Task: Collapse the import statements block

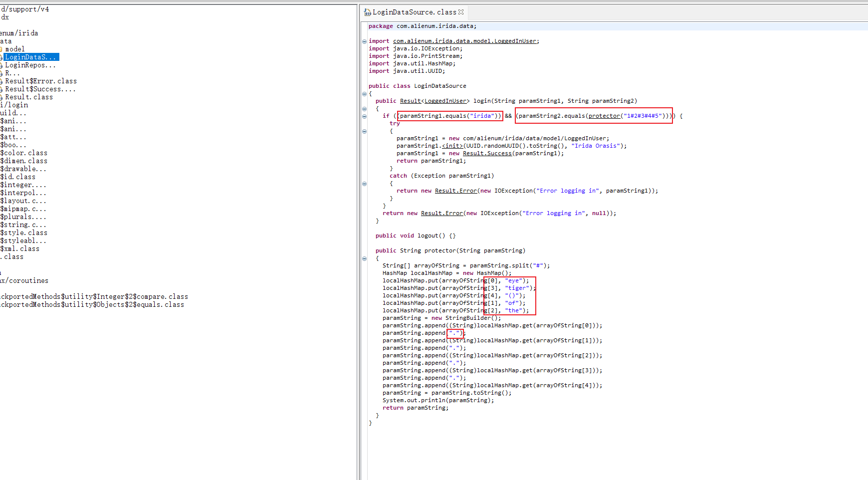Action: (x=364, y=41)
